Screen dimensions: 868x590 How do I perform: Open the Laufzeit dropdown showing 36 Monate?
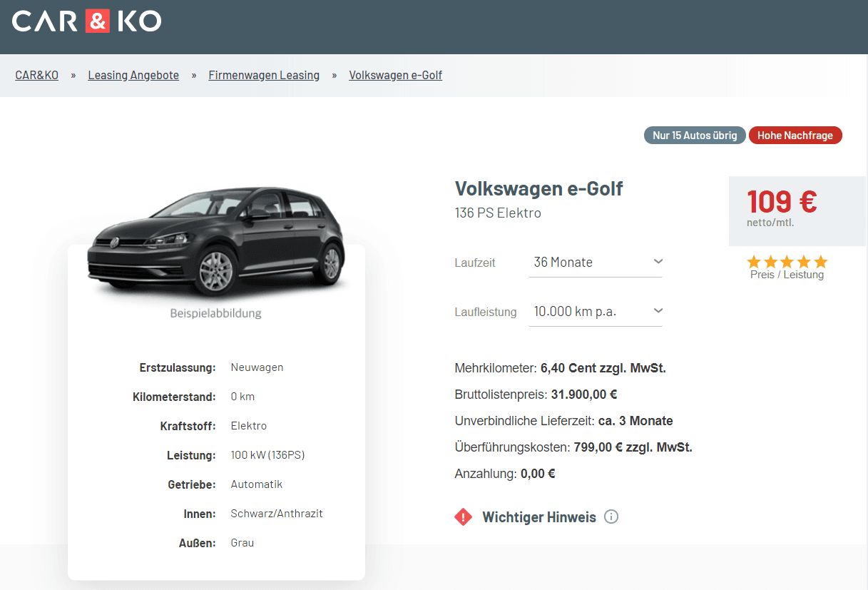[x=596, y=263]
